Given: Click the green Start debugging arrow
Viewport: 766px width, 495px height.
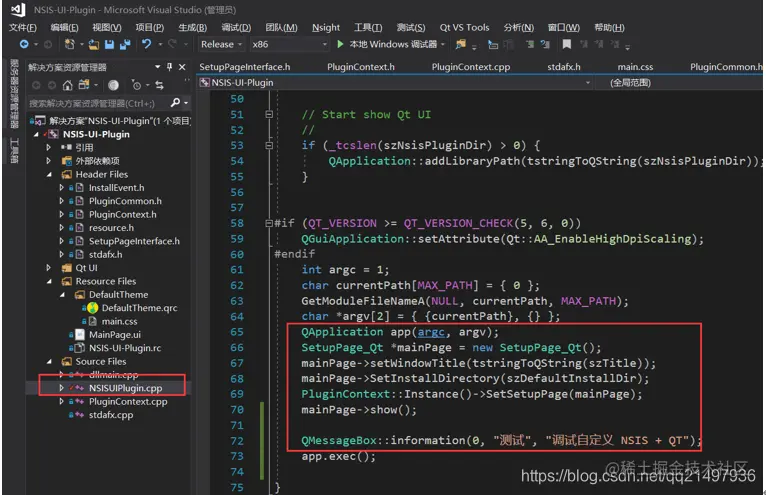Looking at the screenshot, I should tap(340, 44).
